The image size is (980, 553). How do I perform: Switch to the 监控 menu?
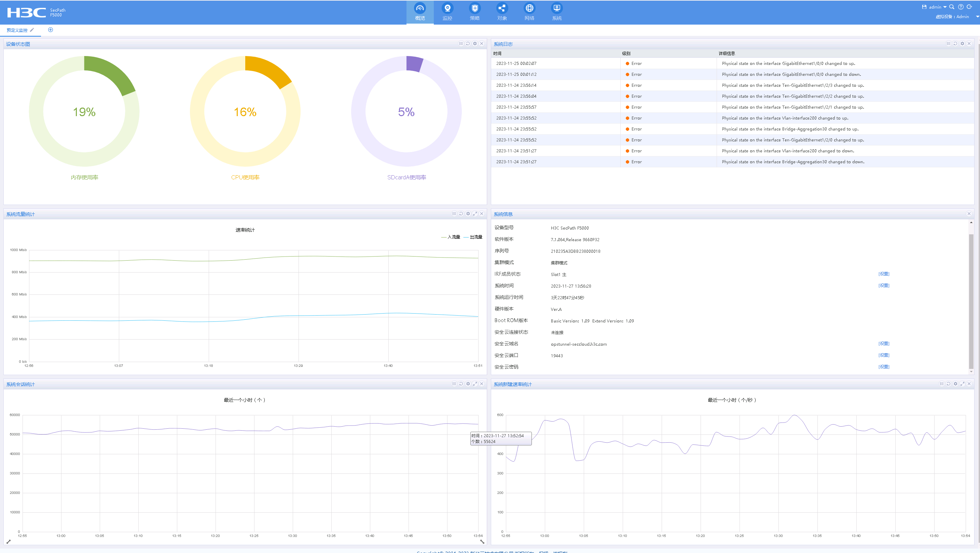(x=447, y=12)
